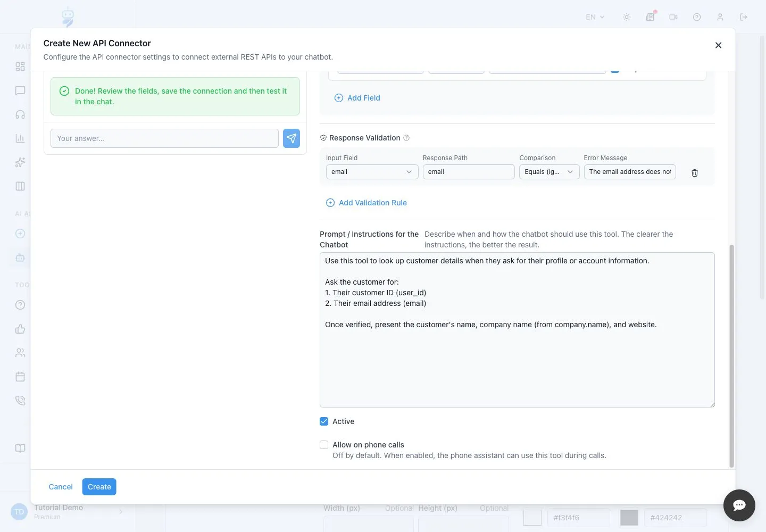Open the people contacts icon in sidebar

20,353
